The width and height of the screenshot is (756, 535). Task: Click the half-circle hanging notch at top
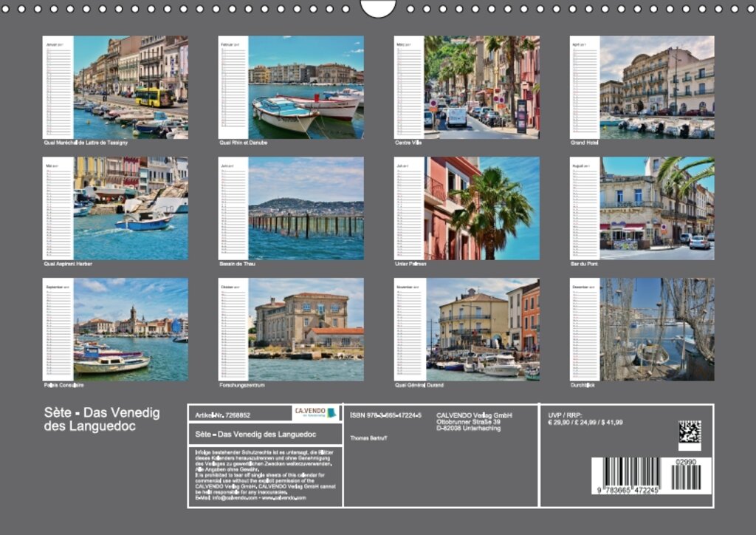pos(378,8)
